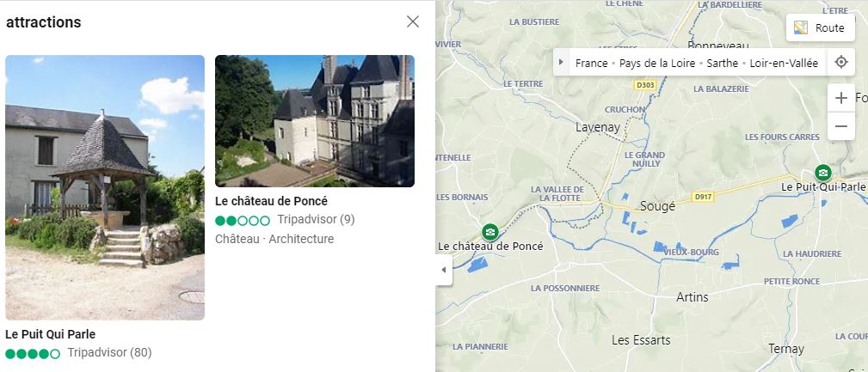Click the locate me target icon

[x=840, y=62]
